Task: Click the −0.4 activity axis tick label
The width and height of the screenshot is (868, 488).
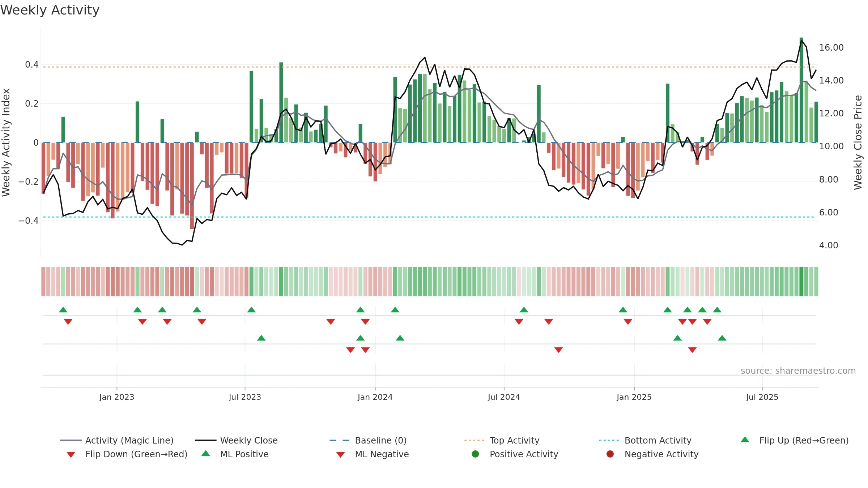Action: pos(28,221)
